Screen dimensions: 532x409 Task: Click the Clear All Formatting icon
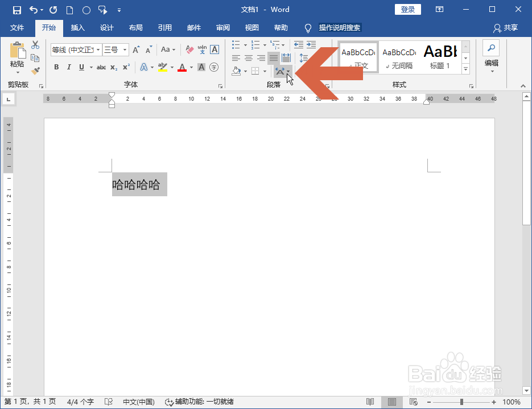point(189,50)
